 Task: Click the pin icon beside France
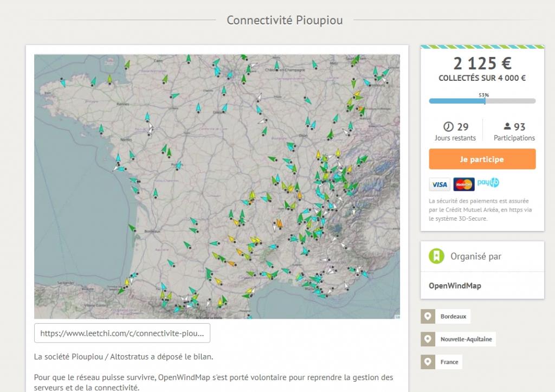(x=428, y=362)
